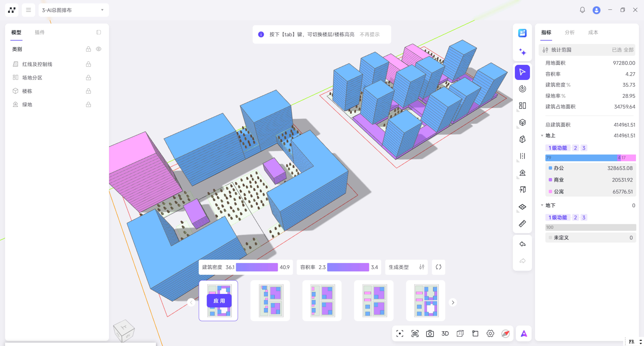Toggle lock for 楼栋 layer

(x=88, y=91)
